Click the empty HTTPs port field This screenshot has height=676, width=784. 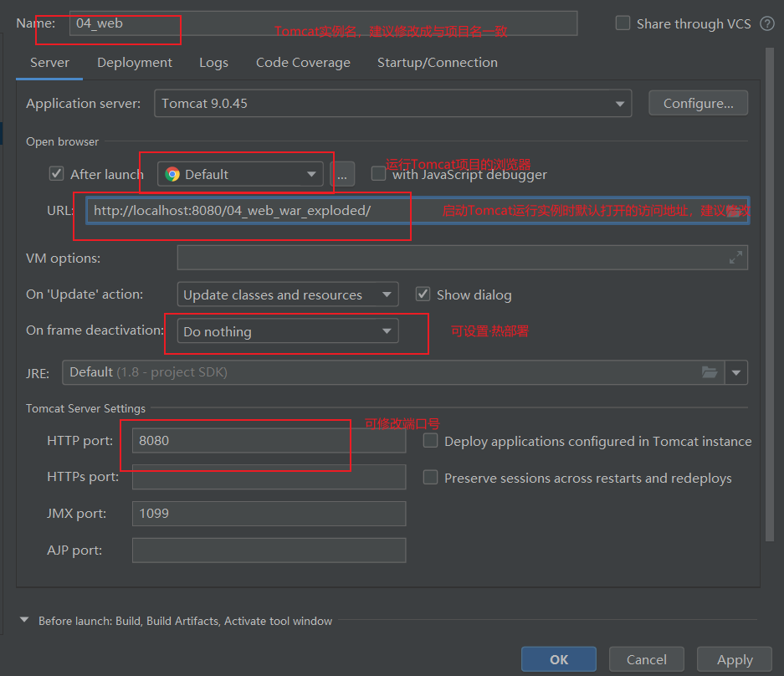269,477
